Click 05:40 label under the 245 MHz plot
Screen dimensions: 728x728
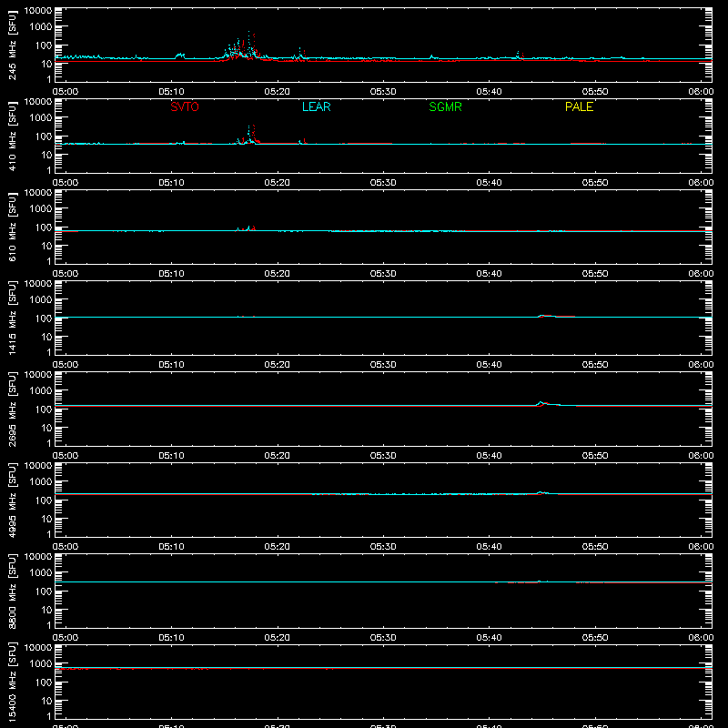pyautogui.click(x=489, y=92)
